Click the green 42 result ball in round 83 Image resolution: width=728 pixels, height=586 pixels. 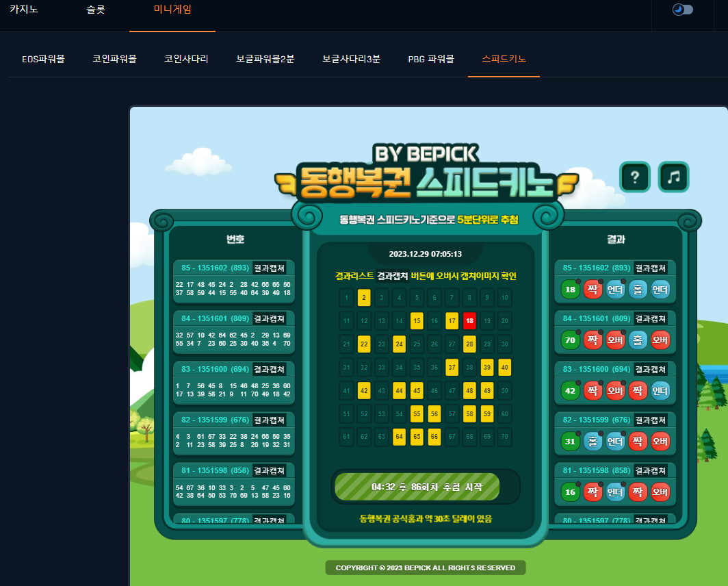pyautogui.click(x=570, y=390)
